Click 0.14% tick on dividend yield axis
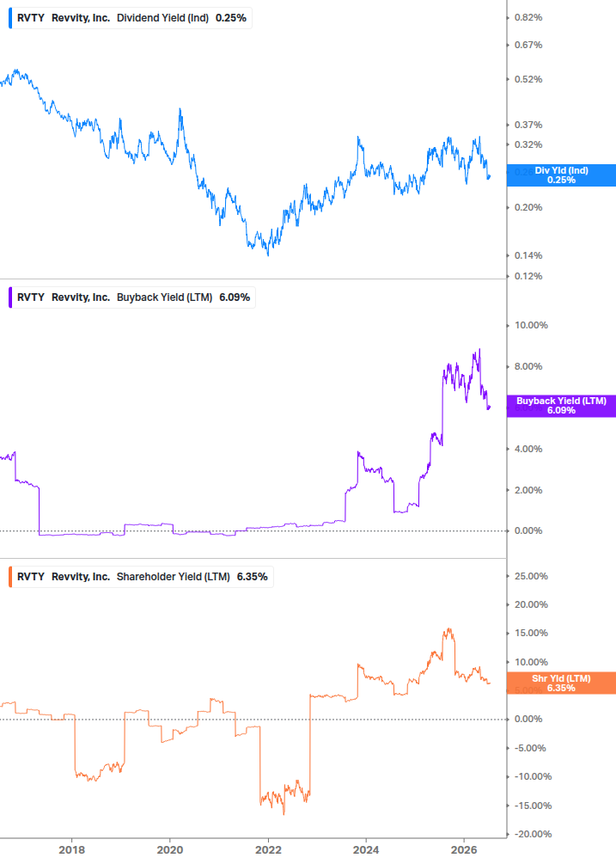 click(x=528, y=255)
